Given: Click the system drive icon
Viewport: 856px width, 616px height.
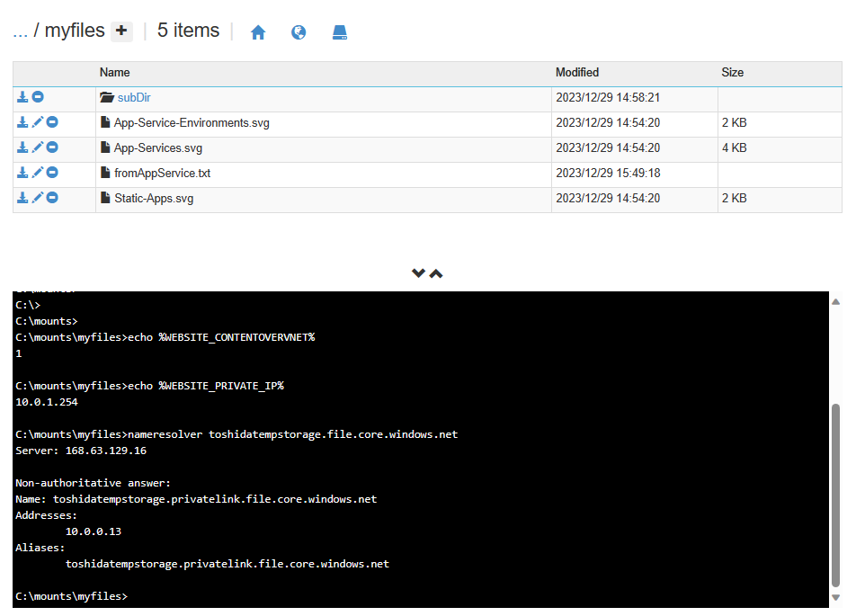Looking at the screenshot, I should [x=339, y=32].
